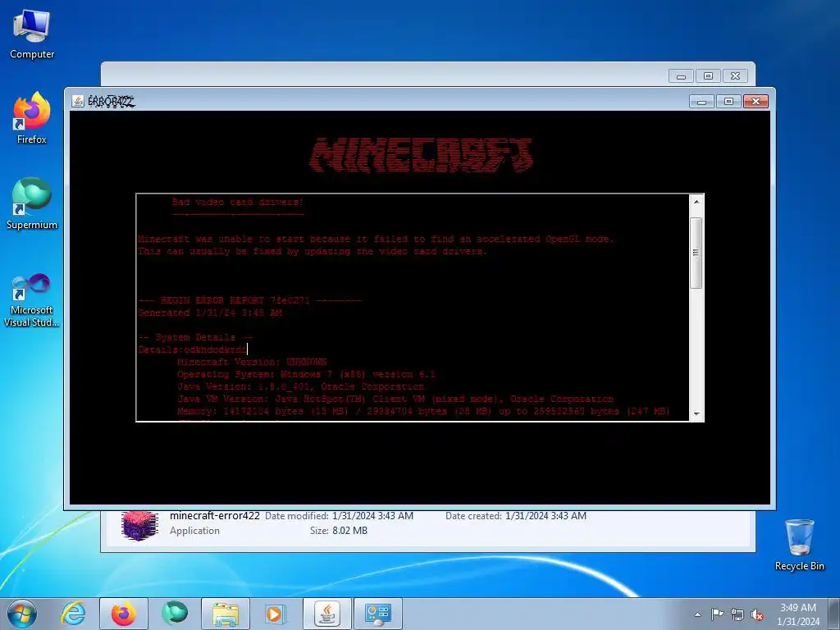
Task: Click the Date created value in Explorer
Action: (546, 516)
